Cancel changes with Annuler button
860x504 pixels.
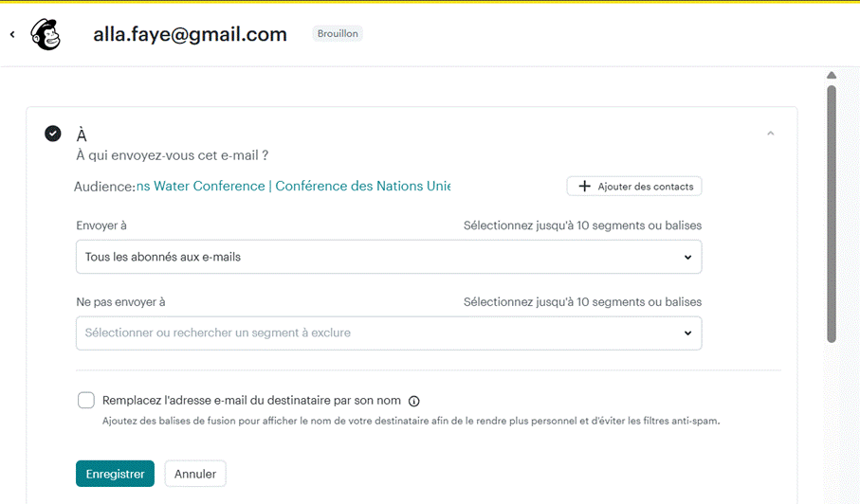pyautogui.click(x=195, y=474)
